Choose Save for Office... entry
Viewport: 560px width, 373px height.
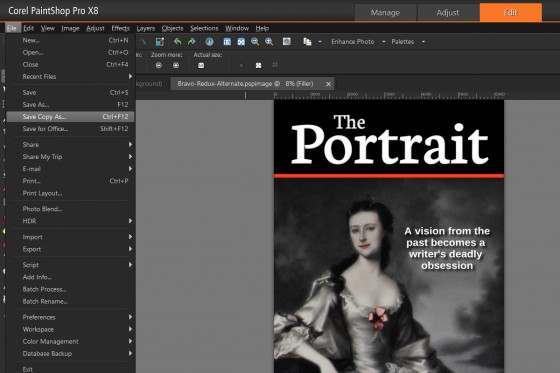click(71, 129)
